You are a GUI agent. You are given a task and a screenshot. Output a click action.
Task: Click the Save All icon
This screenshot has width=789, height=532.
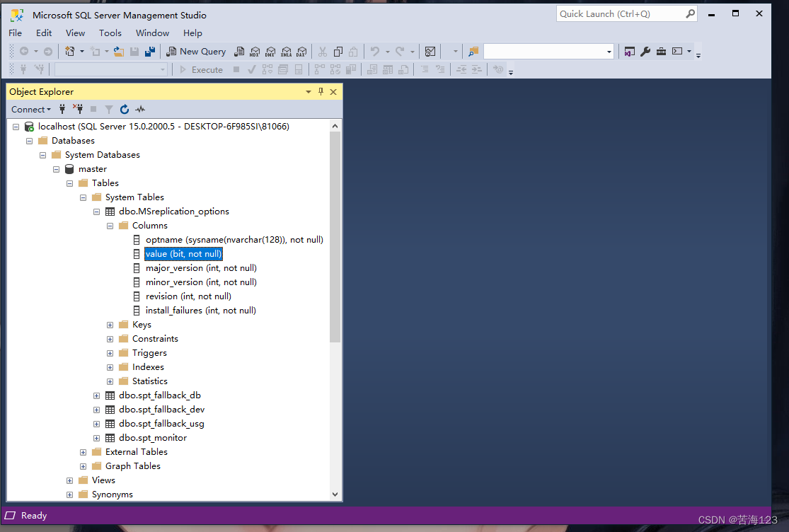pos(150,51)
